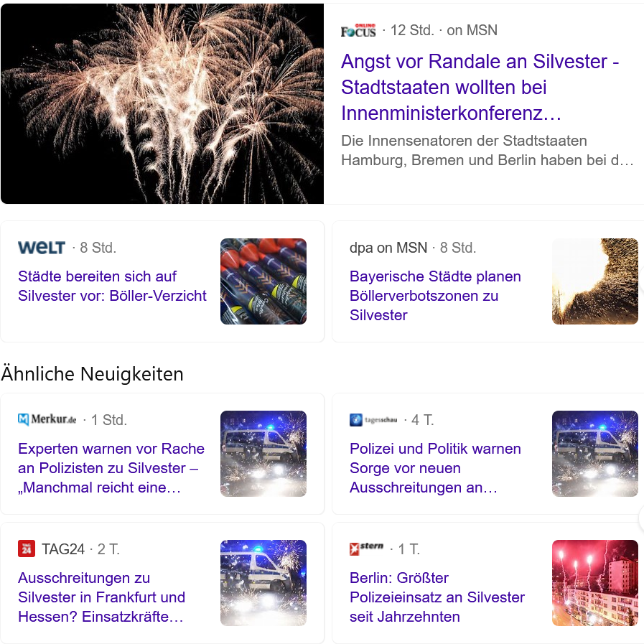Open the firework rockets thumbnail in WELT card
Viewport: 644px width, 644px height.
263,281
